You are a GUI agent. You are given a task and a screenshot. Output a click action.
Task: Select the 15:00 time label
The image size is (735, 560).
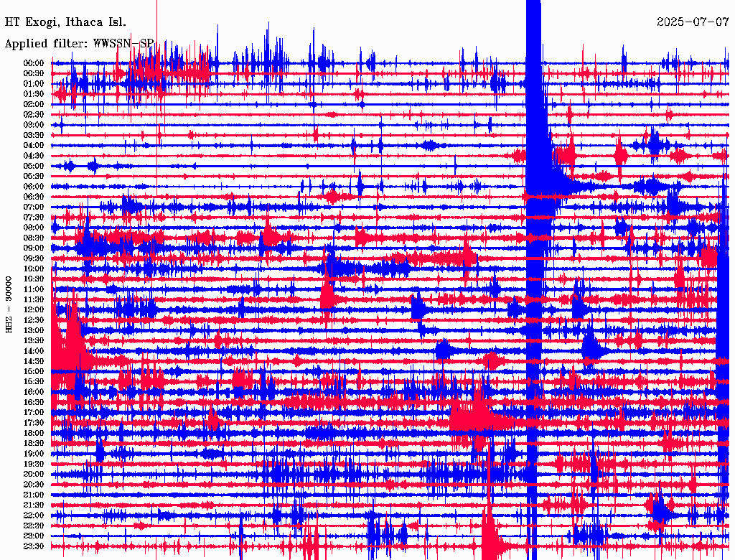(34, 371)
